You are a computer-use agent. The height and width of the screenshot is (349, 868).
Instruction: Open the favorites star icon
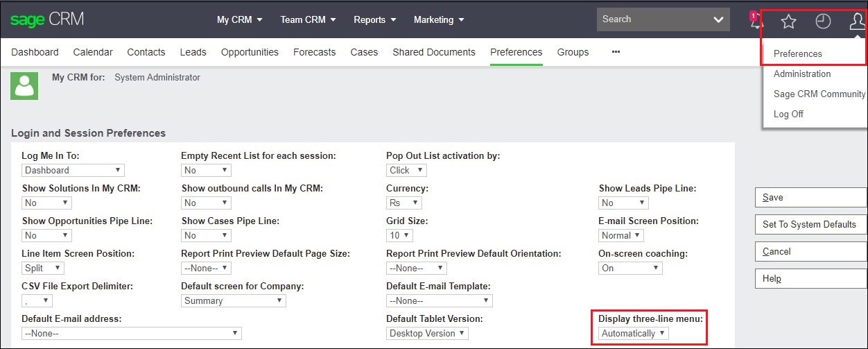click(788, 22)
